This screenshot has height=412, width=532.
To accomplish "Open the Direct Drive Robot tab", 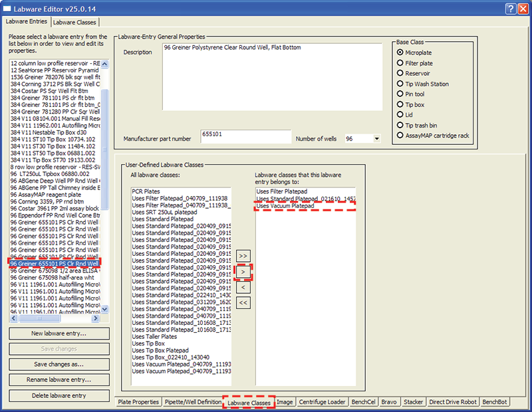I will pyautogui.click(x=452, y=402).
